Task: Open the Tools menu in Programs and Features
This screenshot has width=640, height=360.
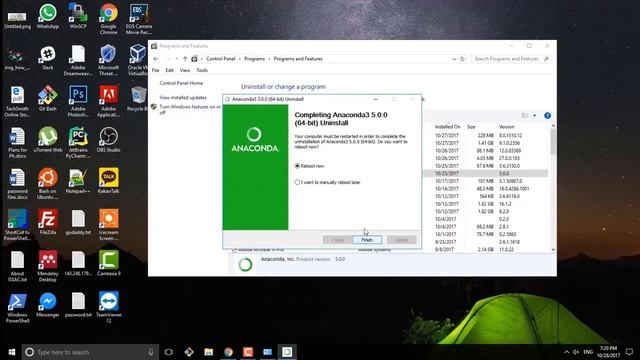Action: [202, 70]
